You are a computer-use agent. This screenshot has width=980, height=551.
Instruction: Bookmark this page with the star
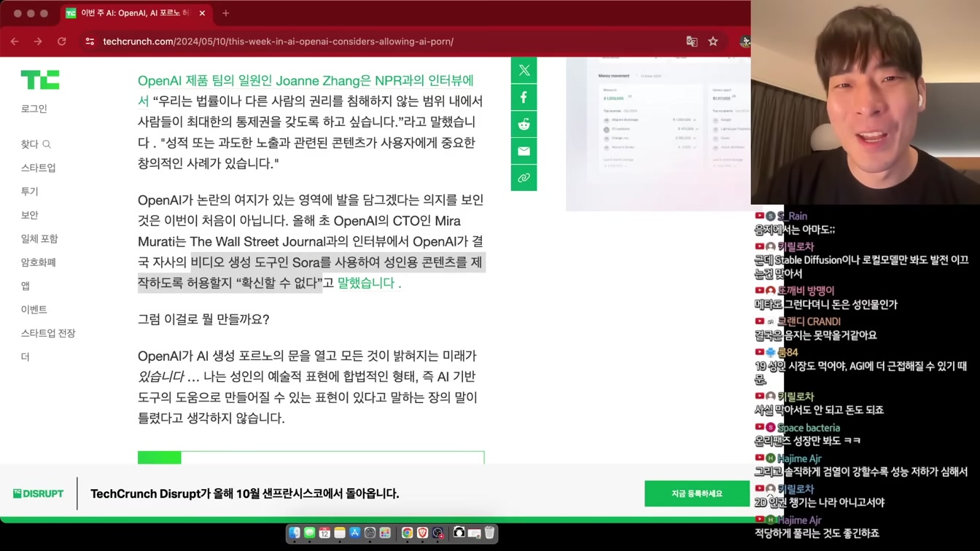[713, 42]
